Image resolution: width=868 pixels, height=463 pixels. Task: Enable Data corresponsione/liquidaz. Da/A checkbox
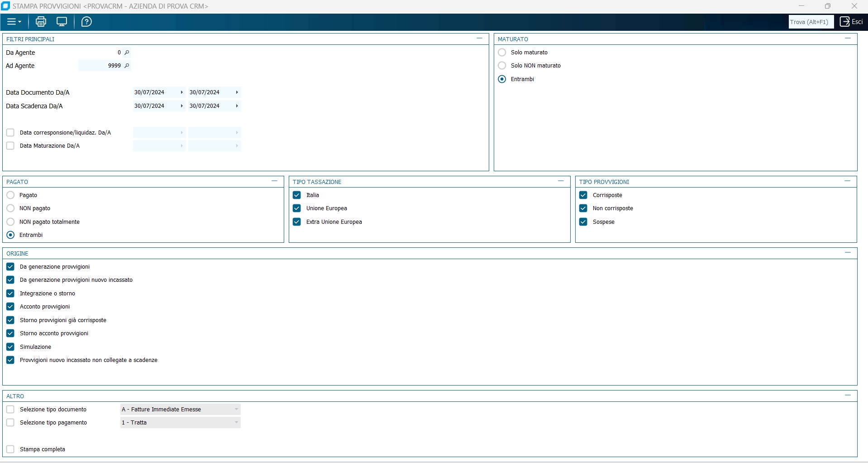pos(10,133)
